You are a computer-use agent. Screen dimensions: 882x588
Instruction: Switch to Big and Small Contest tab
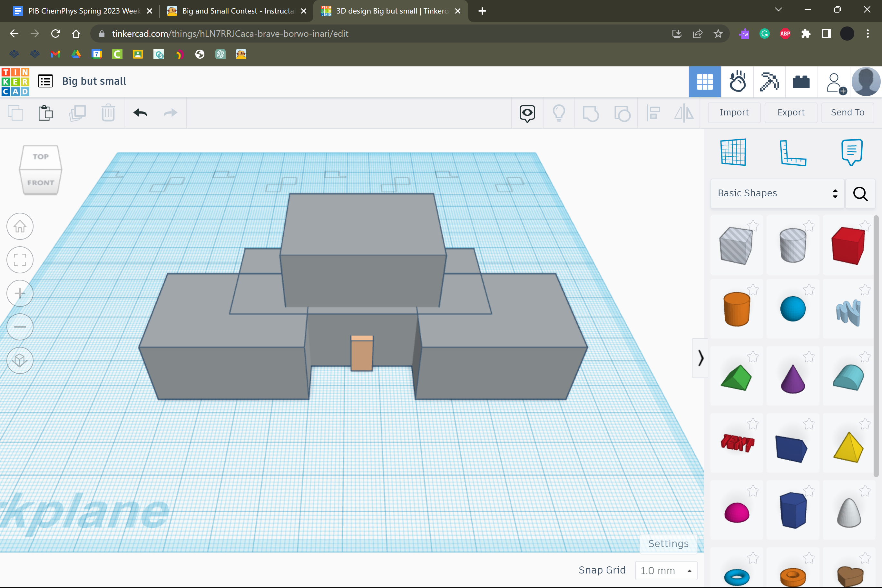pos(237,11)
